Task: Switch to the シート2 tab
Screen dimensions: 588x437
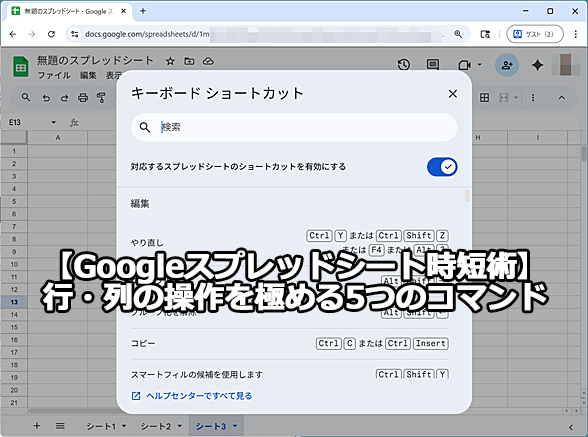Action: pos(156,426)
